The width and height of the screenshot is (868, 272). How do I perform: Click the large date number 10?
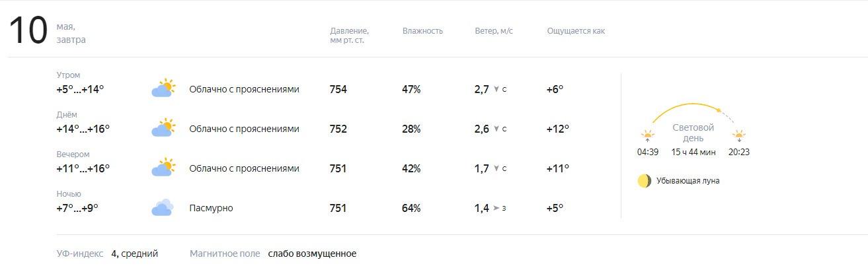(x=28, y=31)
